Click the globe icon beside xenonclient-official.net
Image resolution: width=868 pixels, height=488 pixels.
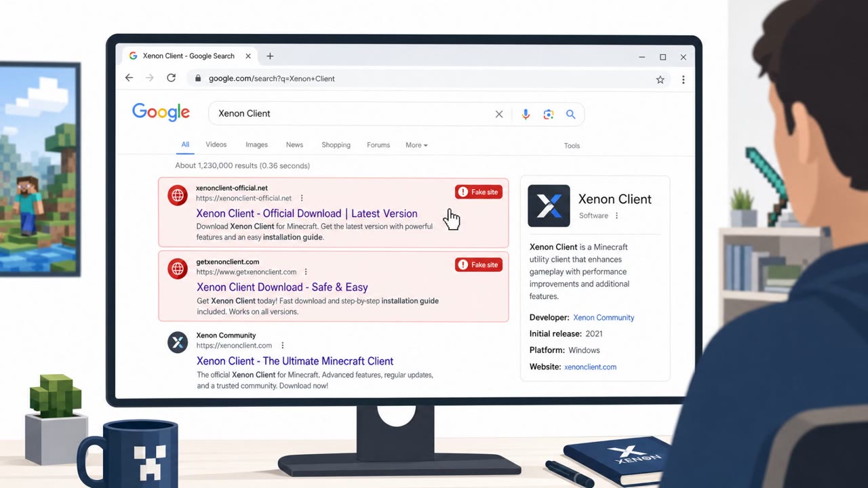178,196
